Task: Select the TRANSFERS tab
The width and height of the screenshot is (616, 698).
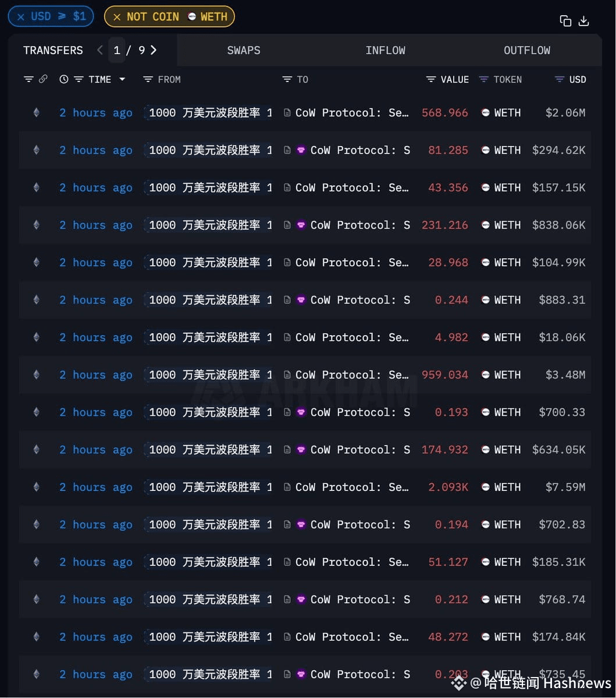Action: coord(53,51)
